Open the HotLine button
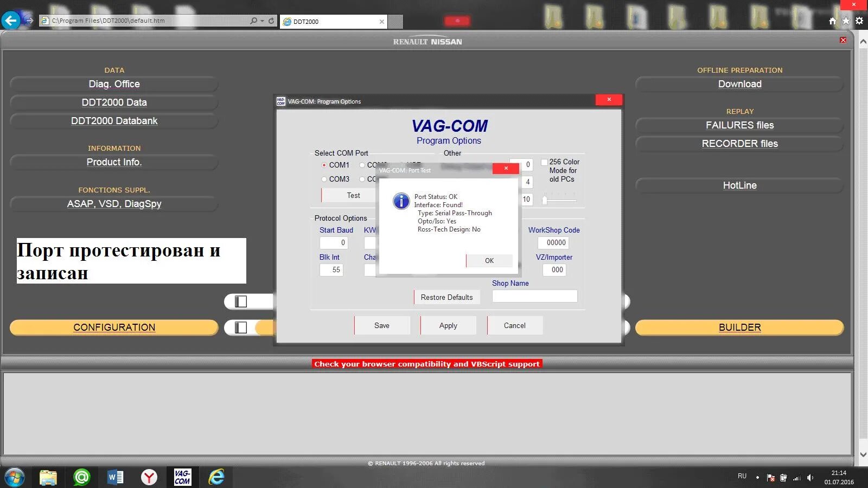The image size is (868, 488). (740, 185)
